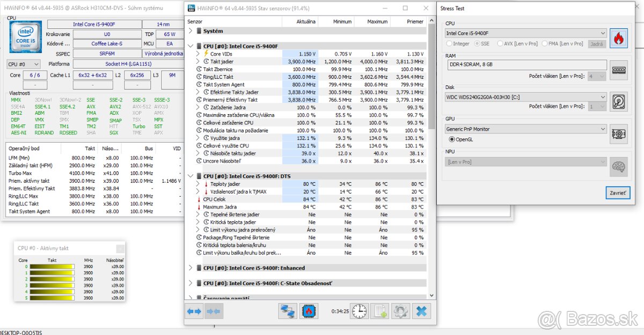Collapse CPU [#0] i5-9400F DTS group

point(190,176)
